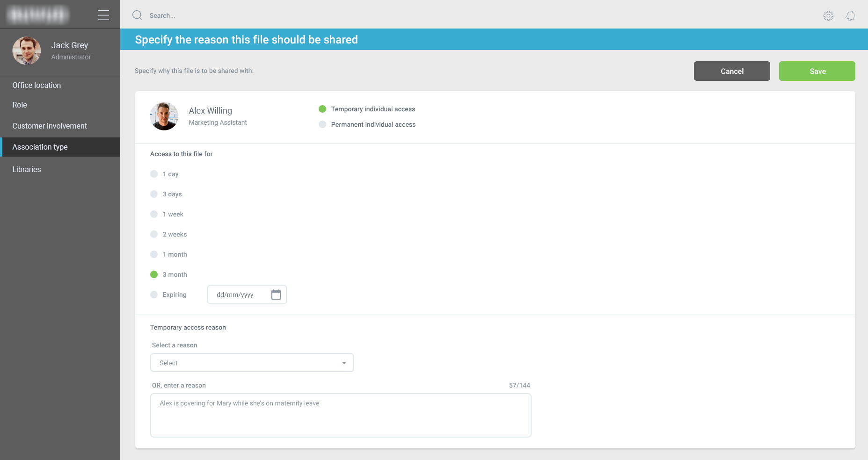Click the dd/mm/yyyy expiry date field
Screen dimensions: 868x460
[247, 295]
